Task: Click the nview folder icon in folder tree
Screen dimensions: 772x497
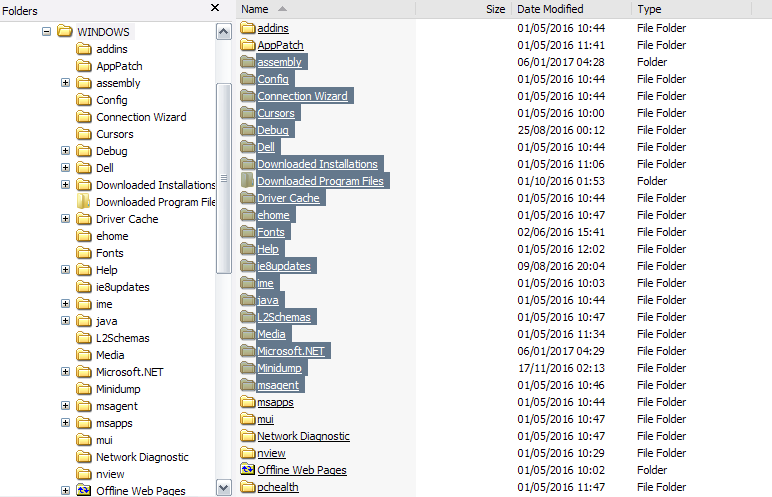Action: pos(84,474)
